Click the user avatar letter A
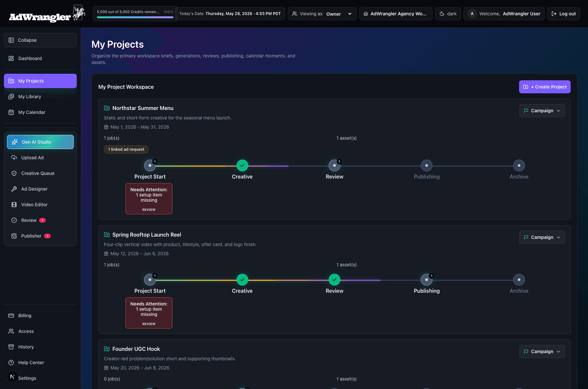Screen dimensions: 588x389 [x=472, y=14]
